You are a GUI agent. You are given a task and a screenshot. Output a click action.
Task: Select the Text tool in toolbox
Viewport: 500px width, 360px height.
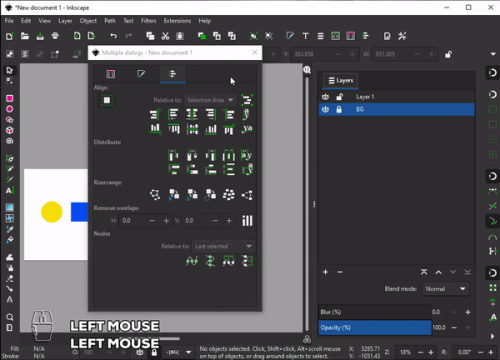tap(10, 190)
